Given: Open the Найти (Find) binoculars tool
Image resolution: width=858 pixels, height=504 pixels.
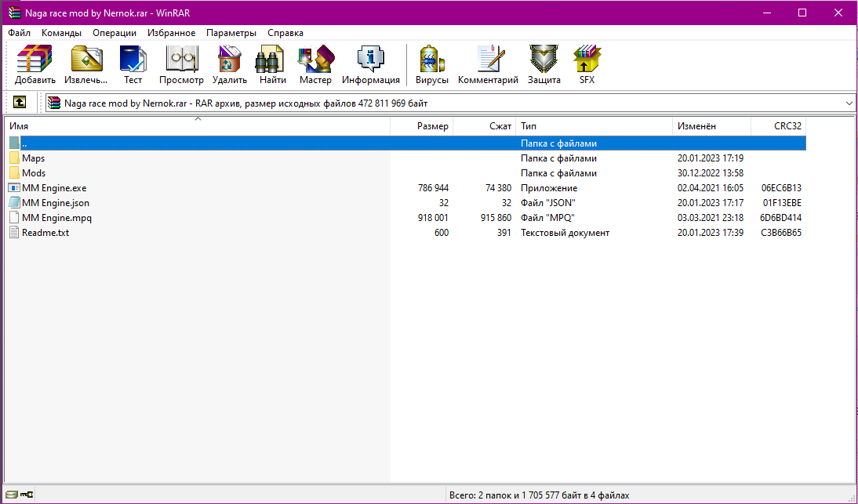Looking at the screenshot, I should click(272, 64).
